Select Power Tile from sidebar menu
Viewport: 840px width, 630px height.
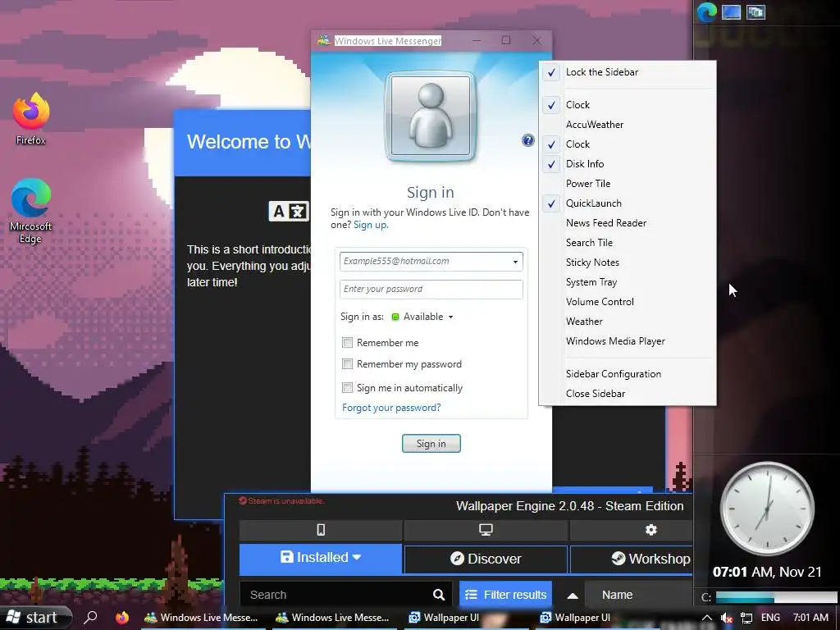click(x=628, y=183)
